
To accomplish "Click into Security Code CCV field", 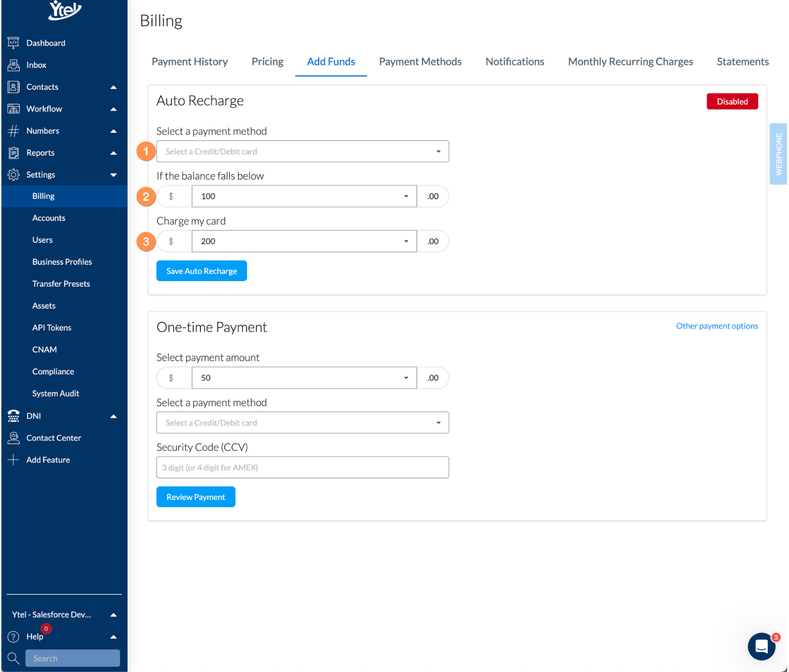I will pos(303,467).
